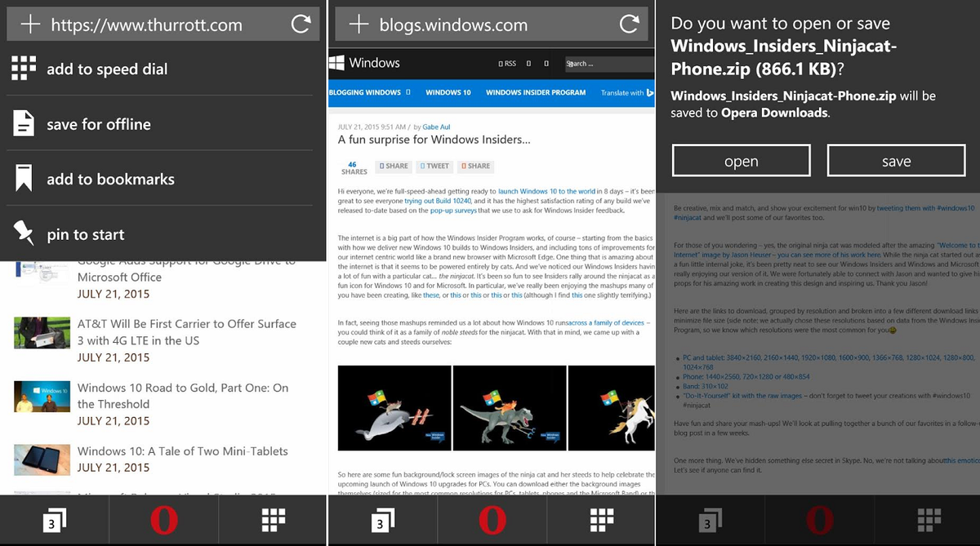The height and width of the screenshot is (546, 980).
Task: Open the Opera menu with the O icon
Action: pyautogui.click(x=163, y=519)
